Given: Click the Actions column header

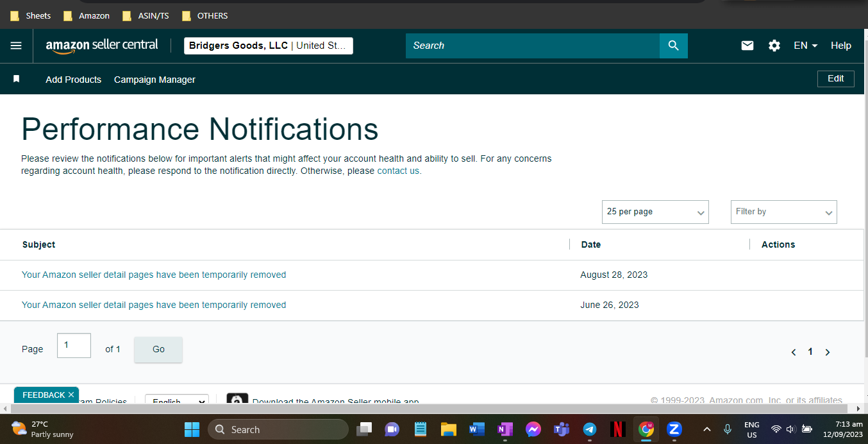Looking at the screenshot, I should (778, 244).
